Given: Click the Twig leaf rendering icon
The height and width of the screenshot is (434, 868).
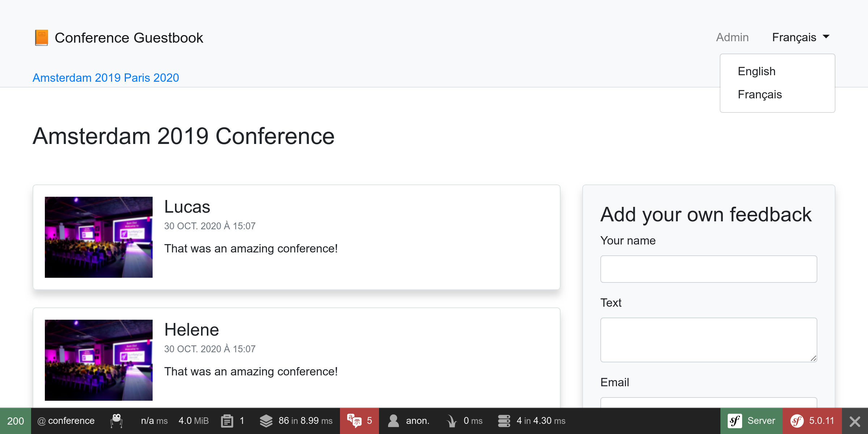Looking at the screenshot, I should (451, 421).
